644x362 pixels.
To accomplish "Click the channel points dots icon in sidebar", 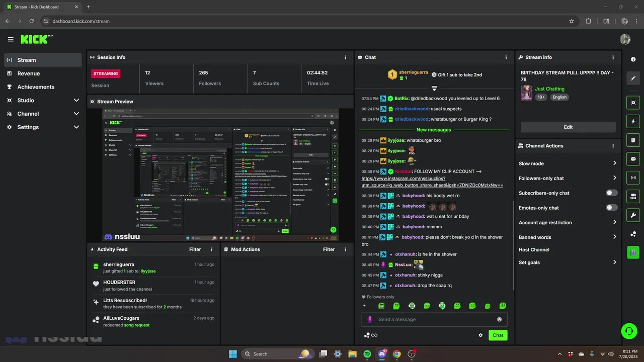I will tap(633, 234).
